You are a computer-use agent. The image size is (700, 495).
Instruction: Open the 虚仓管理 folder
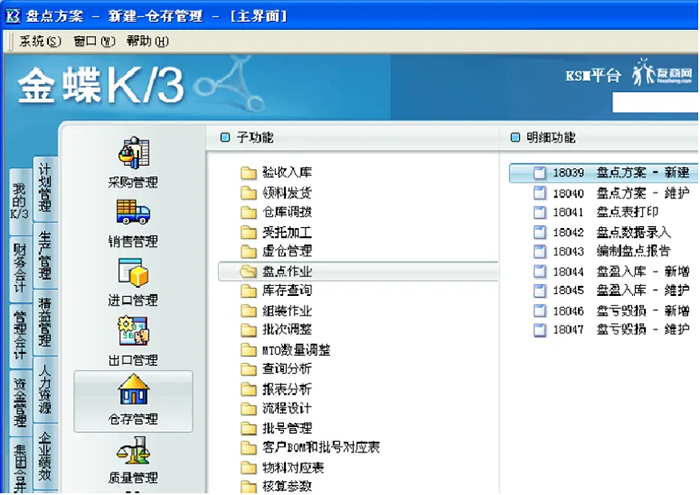276,251
